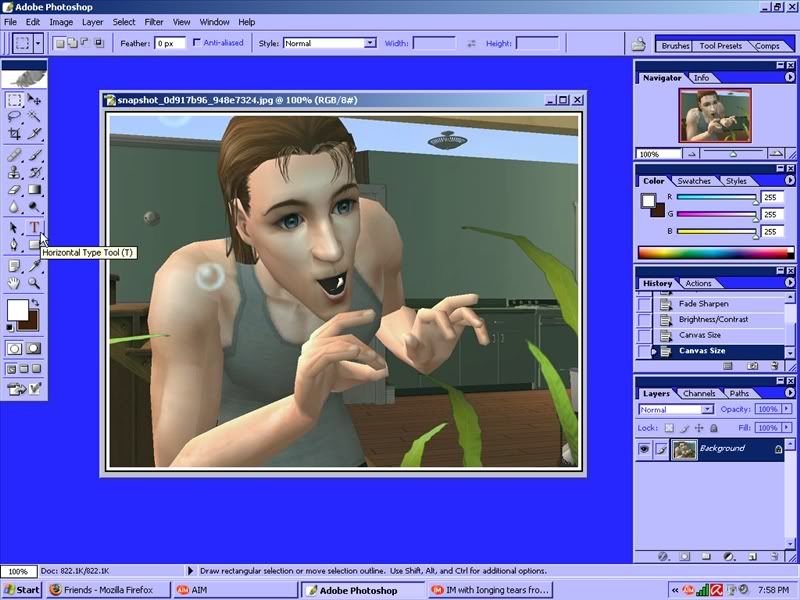The width and height of the screenshot is (800, 600).
Task: Select the Dodge tool
Action: pos(34,207)
